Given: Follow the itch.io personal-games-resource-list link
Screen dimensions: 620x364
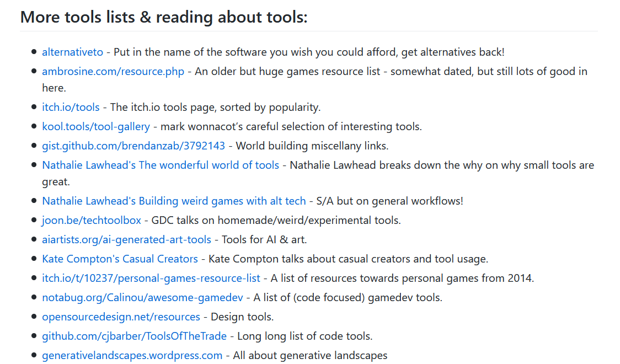Looking at the screenshot, I should tap(151, 279).
